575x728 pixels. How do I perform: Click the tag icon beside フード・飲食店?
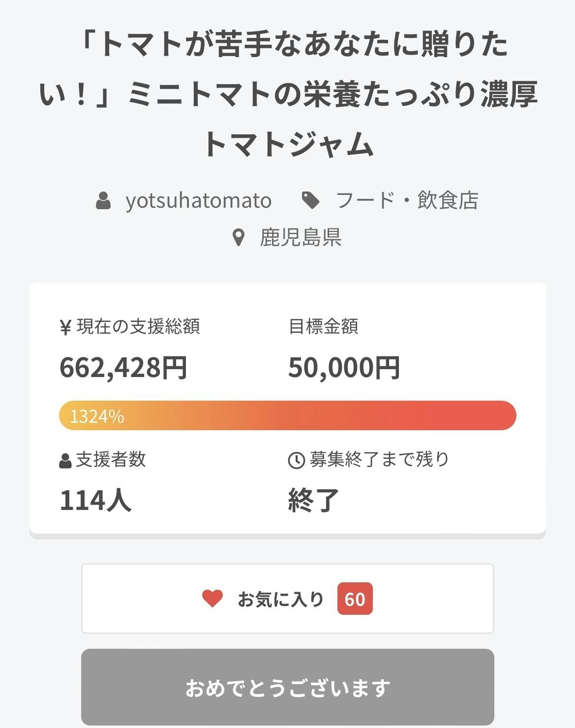(310, 200)
